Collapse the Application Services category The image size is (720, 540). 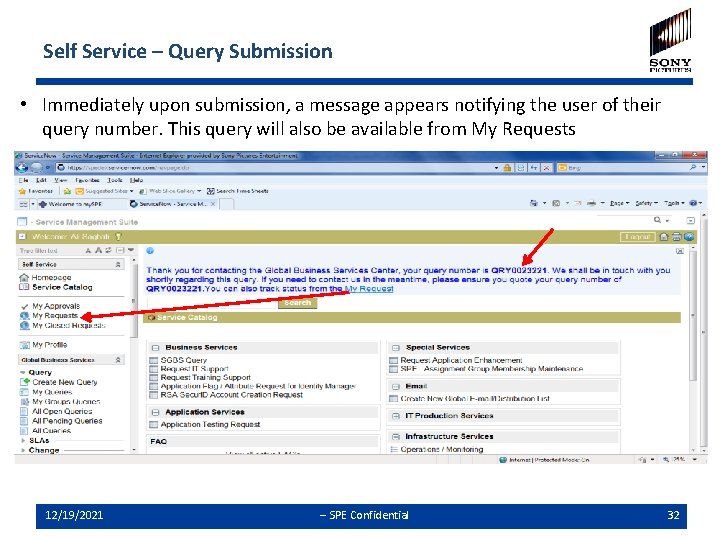tap(156, 413)
